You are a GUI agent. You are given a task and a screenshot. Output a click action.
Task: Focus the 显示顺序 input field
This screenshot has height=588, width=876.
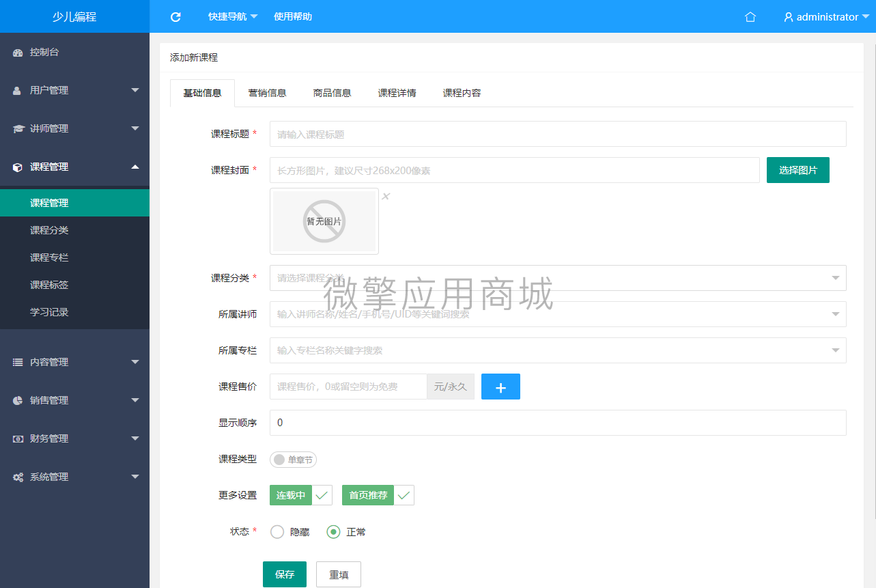(558, 423)
